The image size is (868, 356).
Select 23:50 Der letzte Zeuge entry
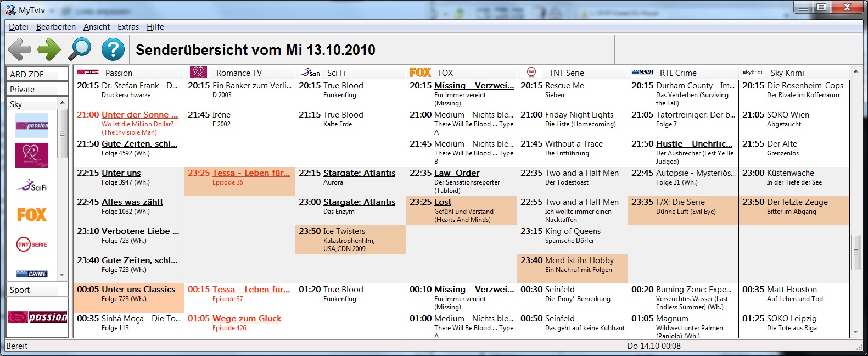click(x=793, y=210)
